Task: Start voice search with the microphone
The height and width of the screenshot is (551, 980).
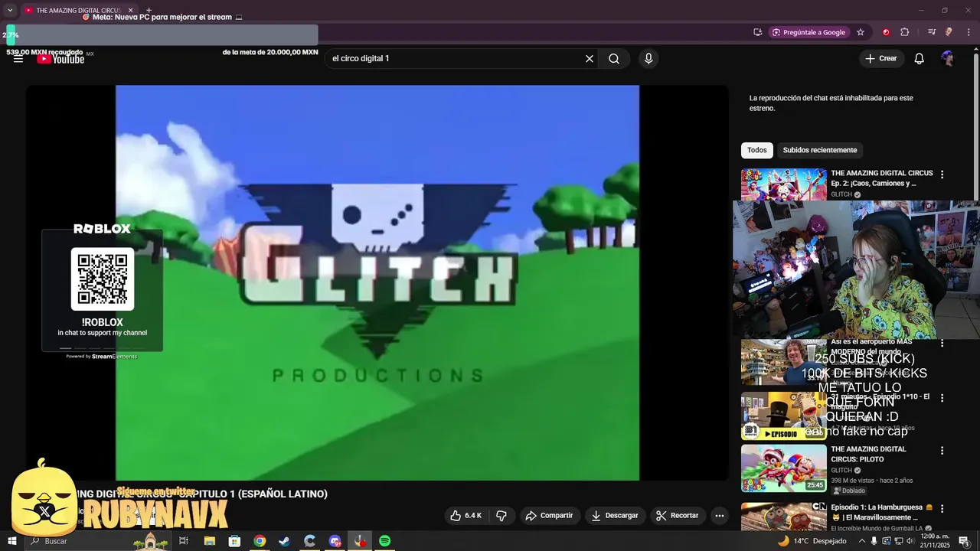Action: click(x=648, y=59)
